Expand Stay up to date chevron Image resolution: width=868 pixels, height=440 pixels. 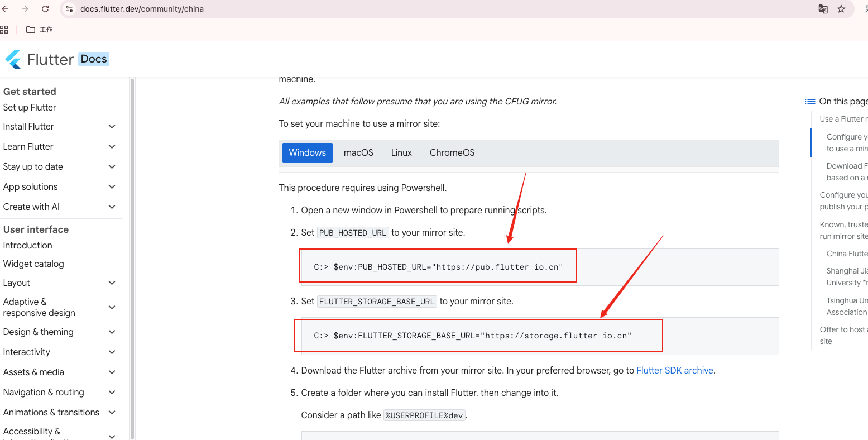pos(112,167)
